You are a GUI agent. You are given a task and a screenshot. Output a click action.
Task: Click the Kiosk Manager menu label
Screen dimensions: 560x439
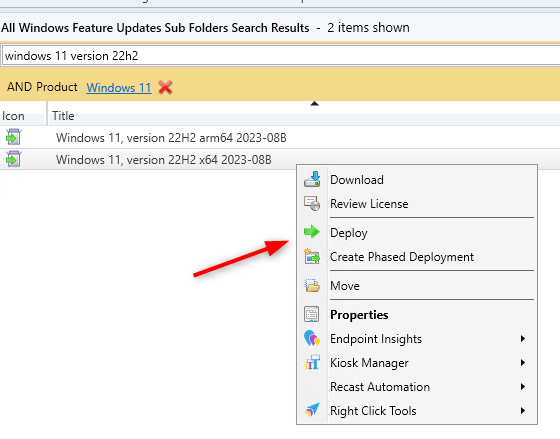coord(369,363)
